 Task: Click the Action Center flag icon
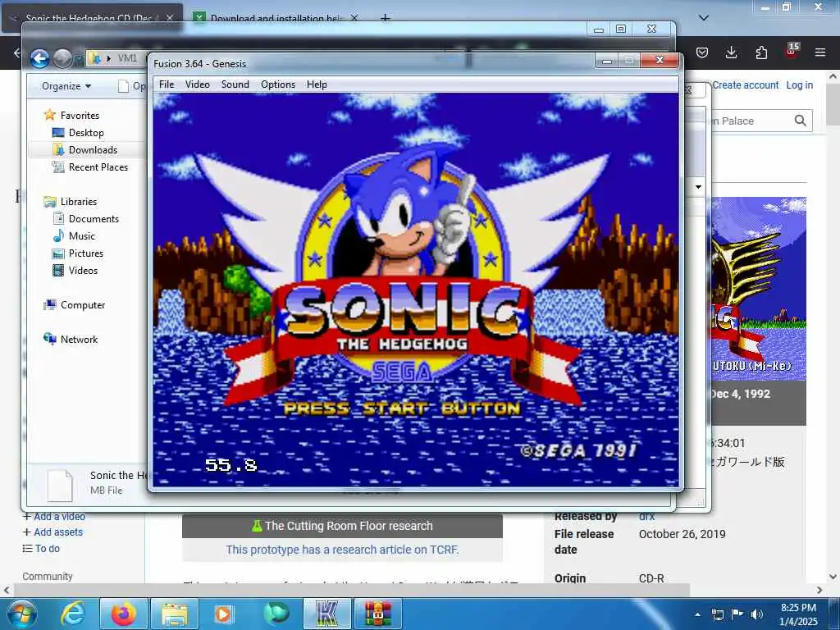[x=737, y=614]
